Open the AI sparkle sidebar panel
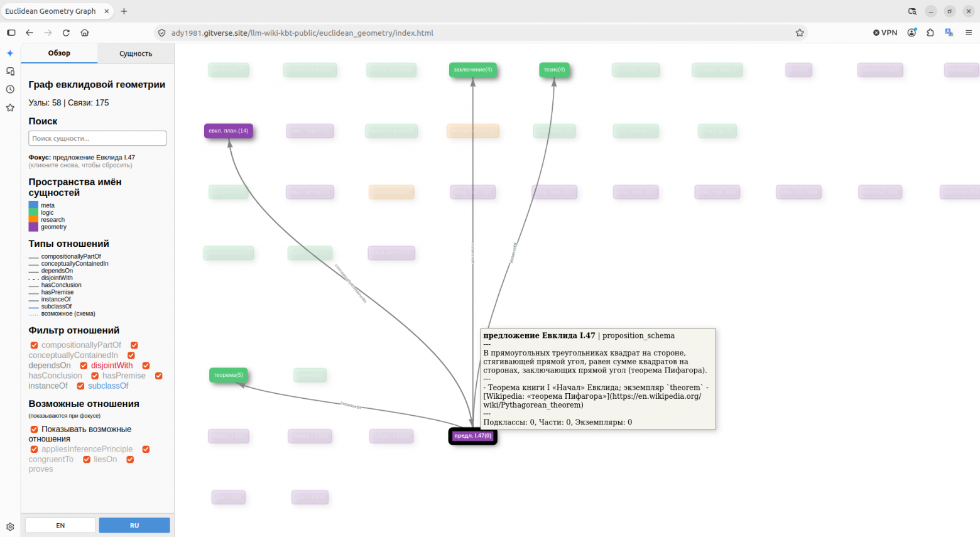 tap(10, 53)
